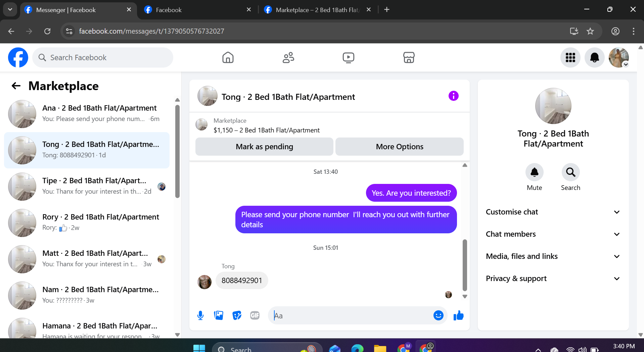Open Chrome profile icon
The height and width of the screenshot is (352, 644).
(x=615, y=31)
